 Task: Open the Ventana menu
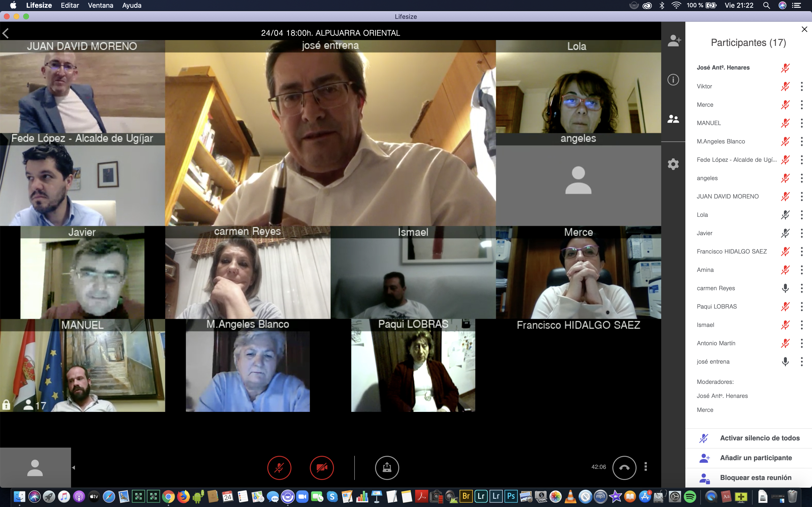click(x=100, y=5)
